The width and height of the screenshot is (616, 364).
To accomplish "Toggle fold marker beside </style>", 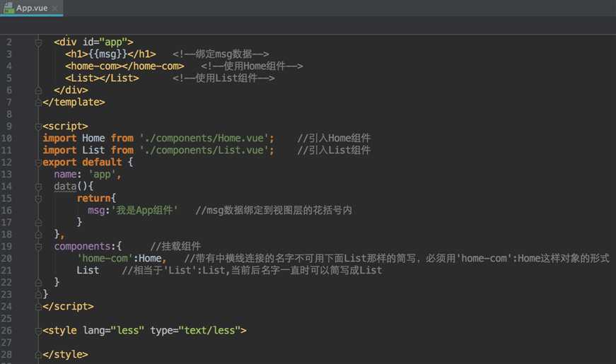I will point(38,355).
